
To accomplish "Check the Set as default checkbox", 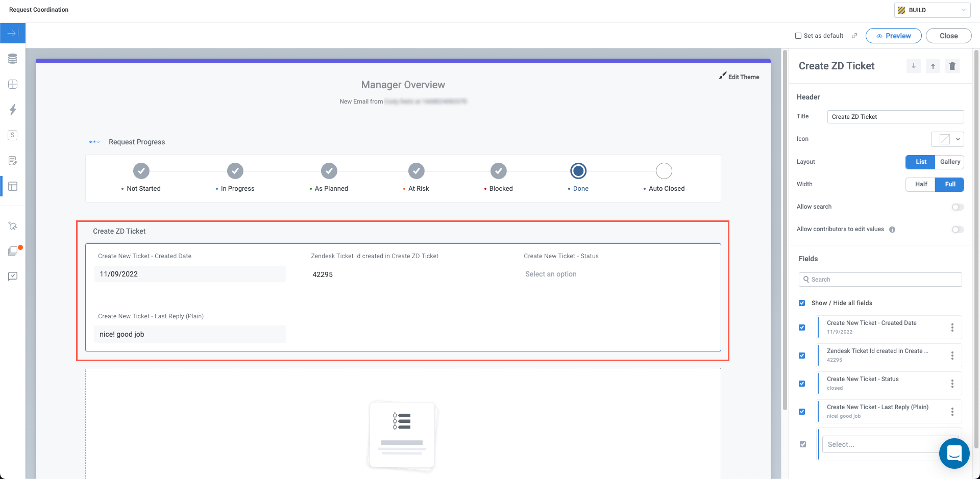I will pos(798,36).
